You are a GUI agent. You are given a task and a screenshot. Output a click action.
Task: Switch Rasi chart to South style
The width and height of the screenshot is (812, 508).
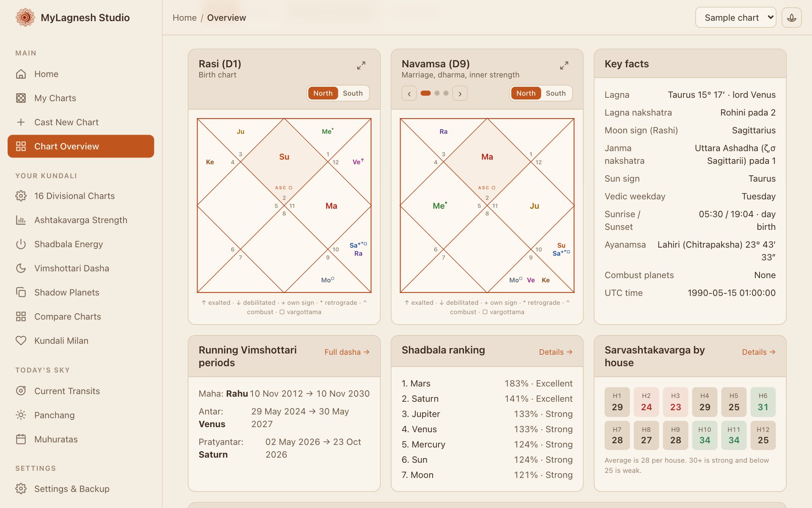[353, 93]
